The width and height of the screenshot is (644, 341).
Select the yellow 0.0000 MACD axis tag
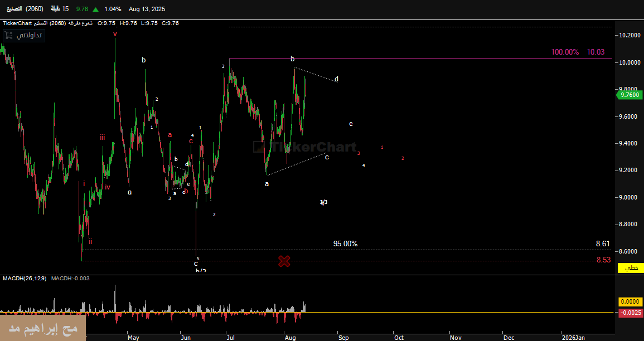tap(631, 302)
